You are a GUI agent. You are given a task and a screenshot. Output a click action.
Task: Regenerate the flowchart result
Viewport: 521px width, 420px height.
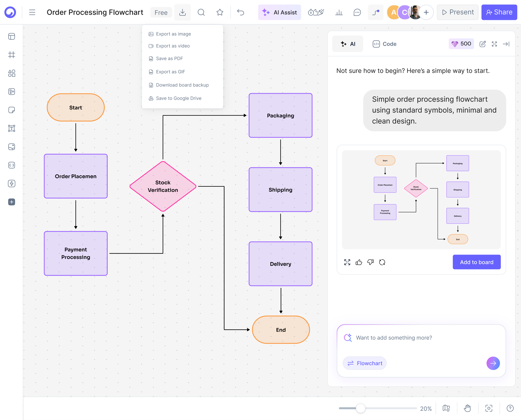tap(382, 262)
